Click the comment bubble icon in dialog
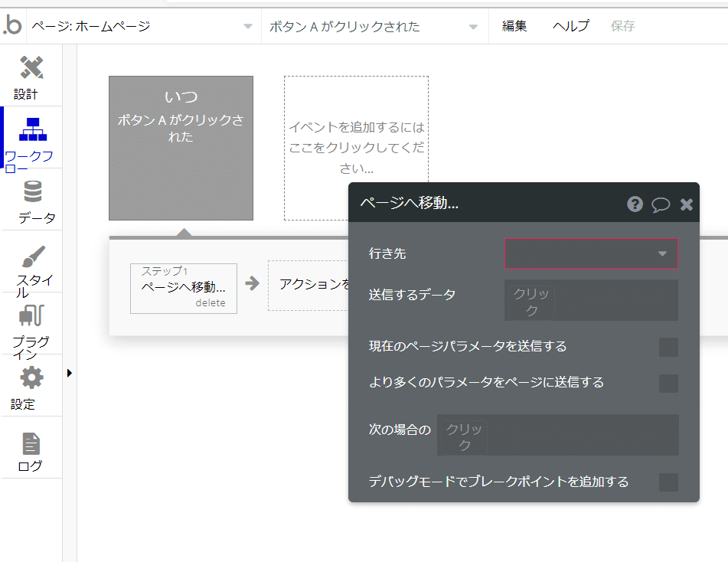 pyautogui.click(x=660, y=204)
